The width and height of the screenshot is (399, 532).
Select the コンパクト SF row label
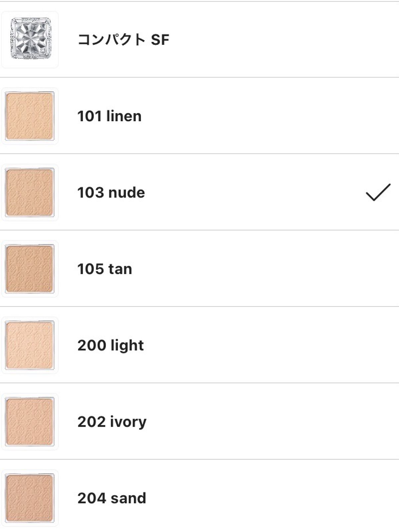point(123,40)
